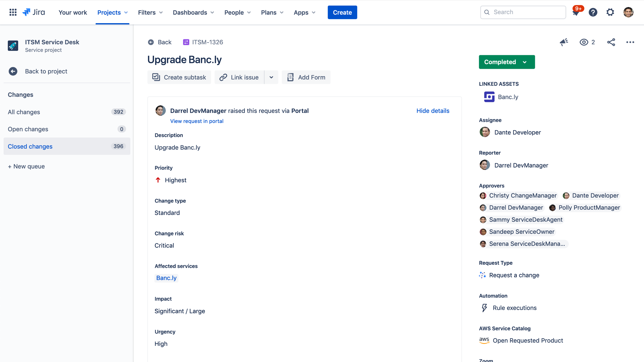Click Hide details
Screen dimensions: 644x362
[x=433, y=111]
